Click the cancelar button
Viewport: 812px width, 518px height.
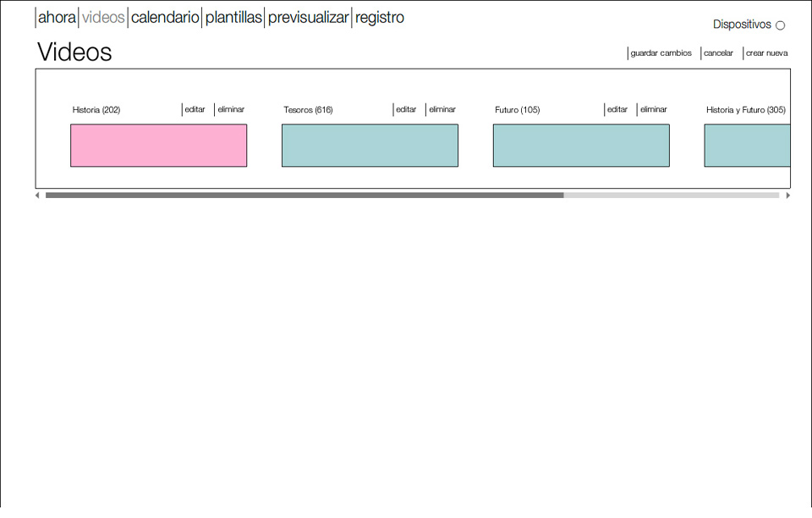(x=718, y=52)
